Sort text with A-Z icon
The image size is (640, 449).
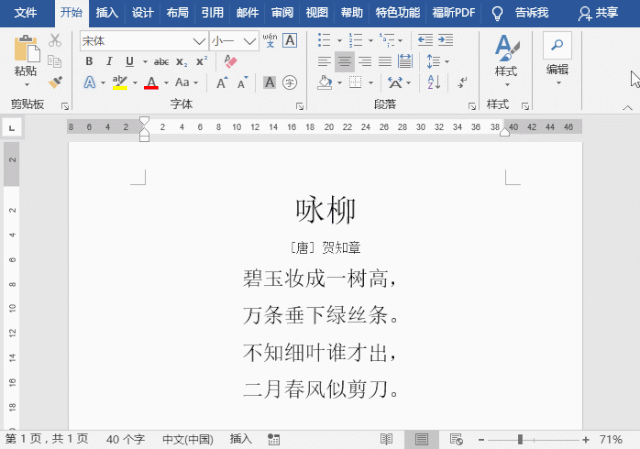coord(433,82)
